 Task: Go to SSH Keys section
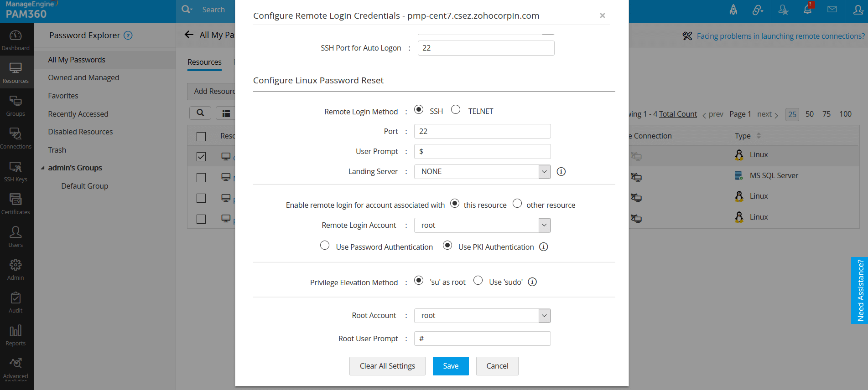[x=16, y=171]
